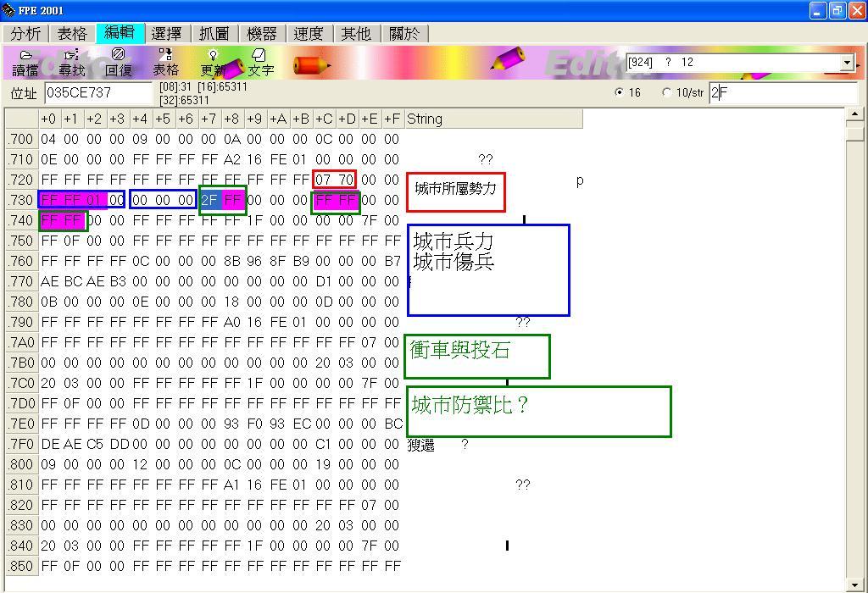Select the 10/str radio button

666,92
